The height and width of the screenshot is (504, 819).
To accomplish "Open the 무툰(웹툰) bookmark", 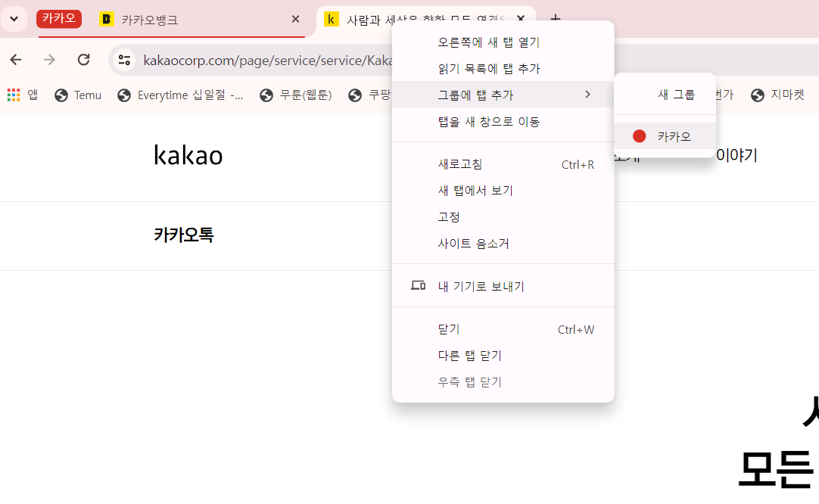I will click(x=296, y=95).
